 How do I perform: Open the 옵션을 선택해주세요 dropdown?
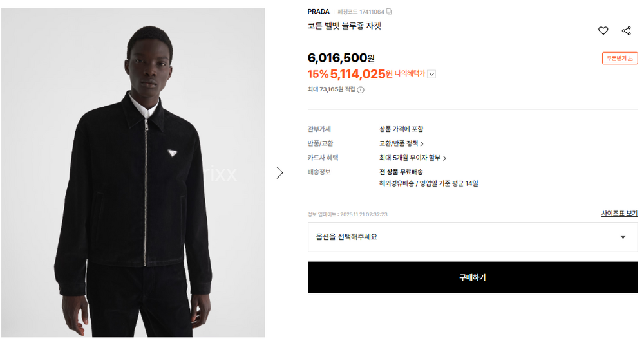[x=473, y=237]
